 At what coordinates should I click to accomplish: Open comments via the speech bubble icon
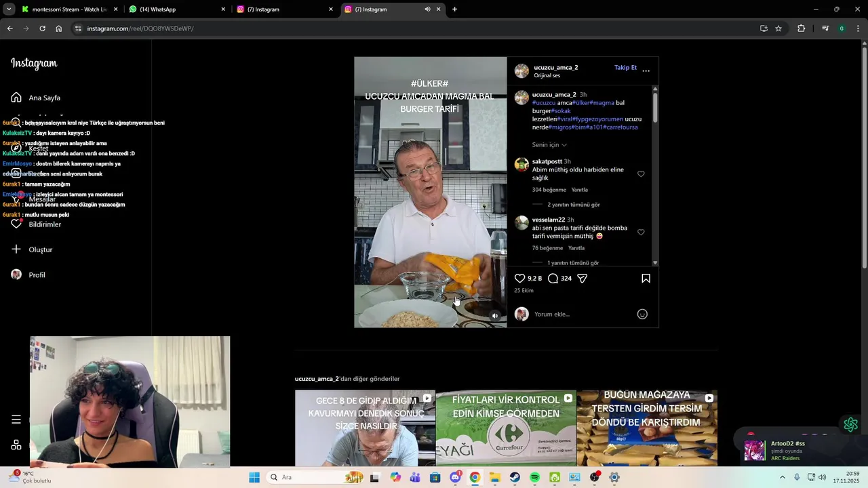pyautogui.click(x=553, y=279)
